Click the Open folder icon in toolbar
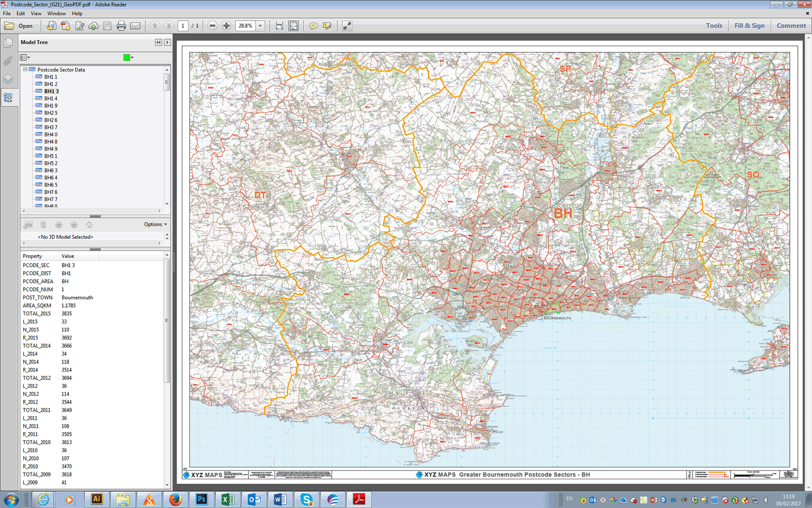The image size is (812, 508). click(x=9, y=25)
